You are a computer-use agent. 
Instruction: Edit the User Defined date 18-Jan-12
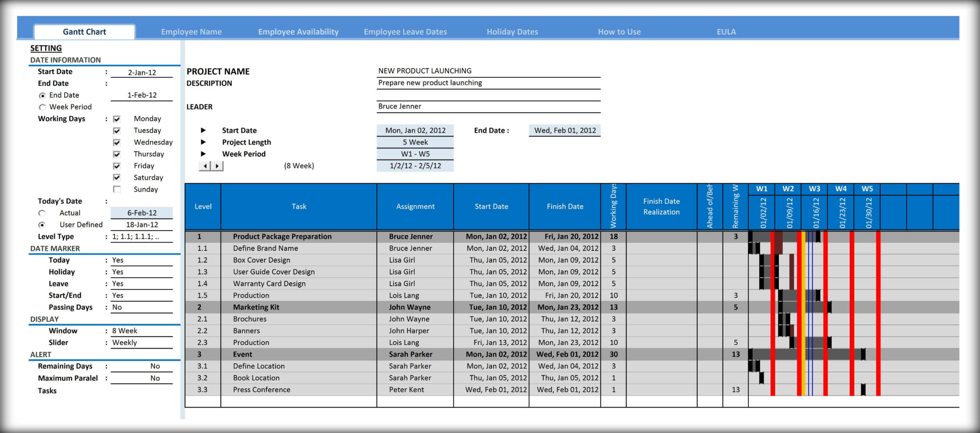[142, 225]
